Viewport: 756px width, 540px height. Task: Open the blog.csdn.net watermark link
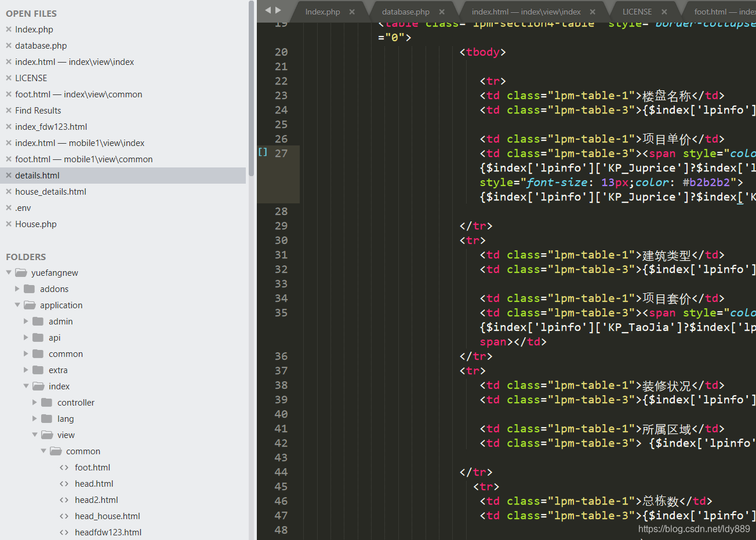(x=694, y=528)
